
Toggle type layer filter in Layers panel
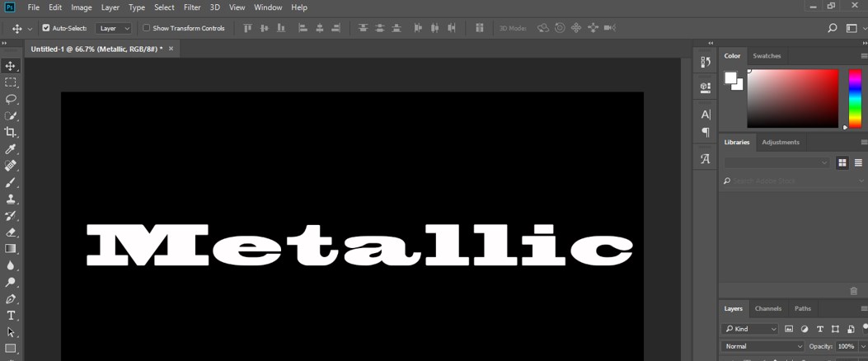coord(820,329)
